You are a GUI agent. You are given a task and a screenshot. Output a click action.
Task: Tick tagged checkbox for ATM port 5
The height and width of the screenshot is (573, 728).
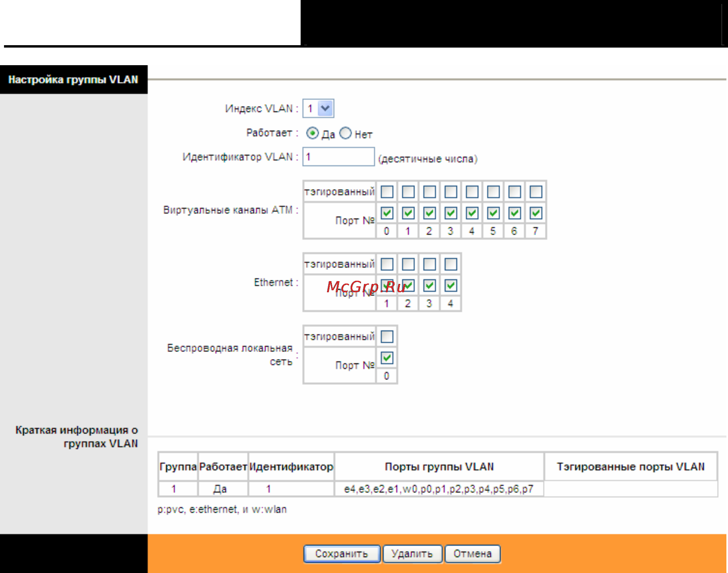click(x=493, y=192)
